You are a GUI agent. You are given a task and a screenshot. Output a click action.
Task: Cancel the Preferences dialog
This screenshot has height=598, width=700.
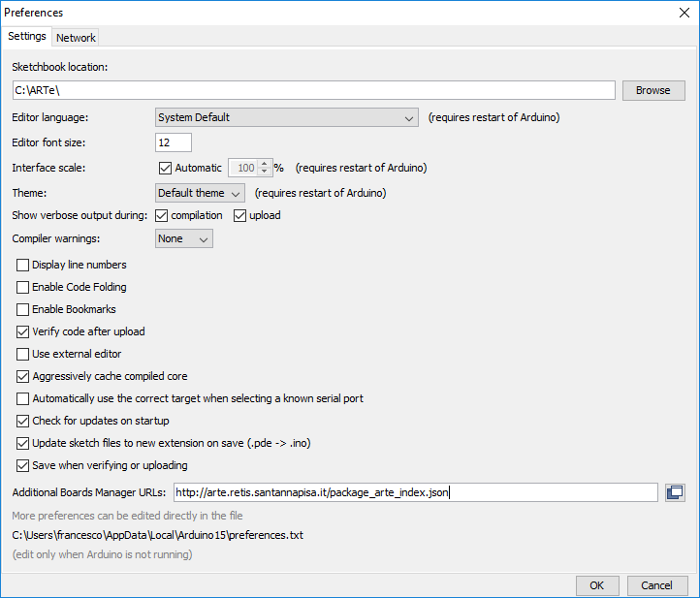[656, 585]
